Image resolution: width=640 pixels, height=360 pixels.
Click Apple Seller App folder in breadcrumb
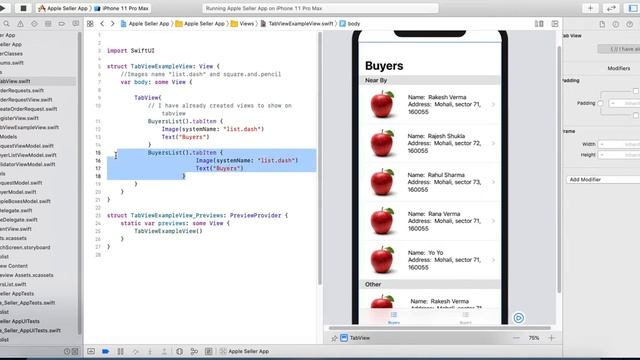(x=200, y=24)
